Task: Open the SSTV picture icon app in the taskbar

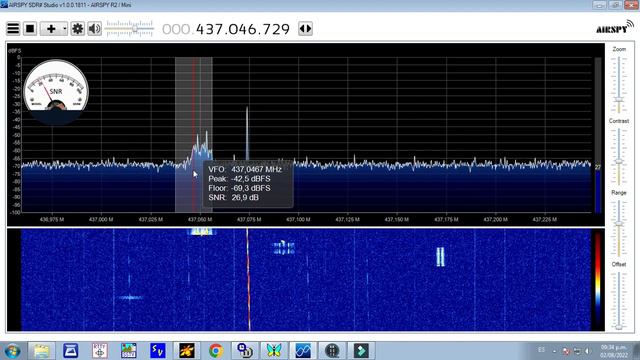Action: [129, 351]
